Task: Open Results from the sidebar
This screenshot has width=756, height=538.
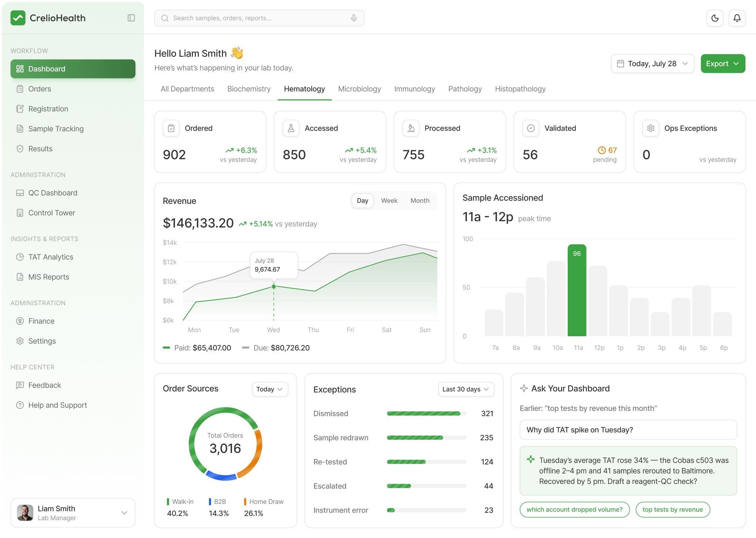Action: pos(73,149)
